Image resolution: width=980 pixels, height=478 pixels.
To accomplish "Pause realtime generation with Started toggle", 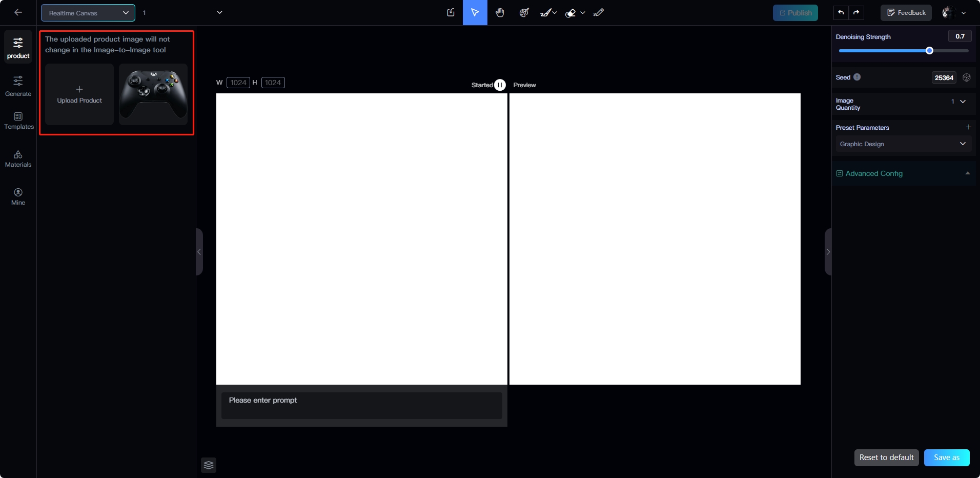I will [x=500, y=85].
